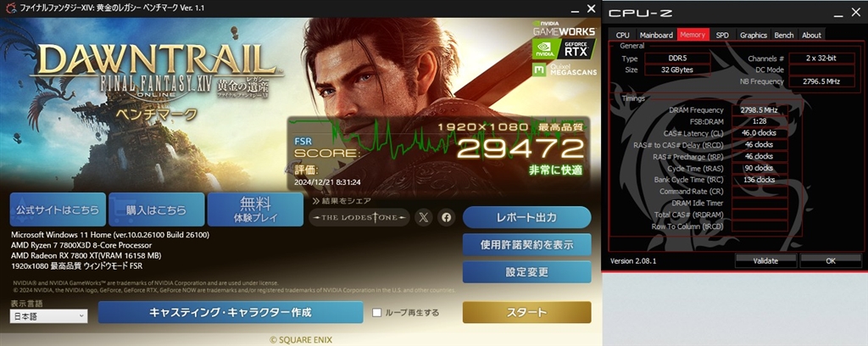The height and width of the screenshot is (346, 868).
Task: Click the NVIDIA GeForce RTX logo
Action: pyautogui.click(x=564, y=48)
